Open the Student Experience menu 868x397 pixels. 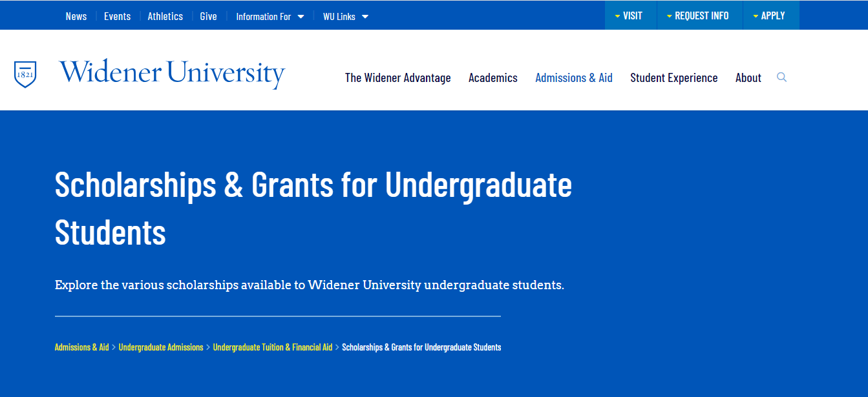[x=674, y=77]
